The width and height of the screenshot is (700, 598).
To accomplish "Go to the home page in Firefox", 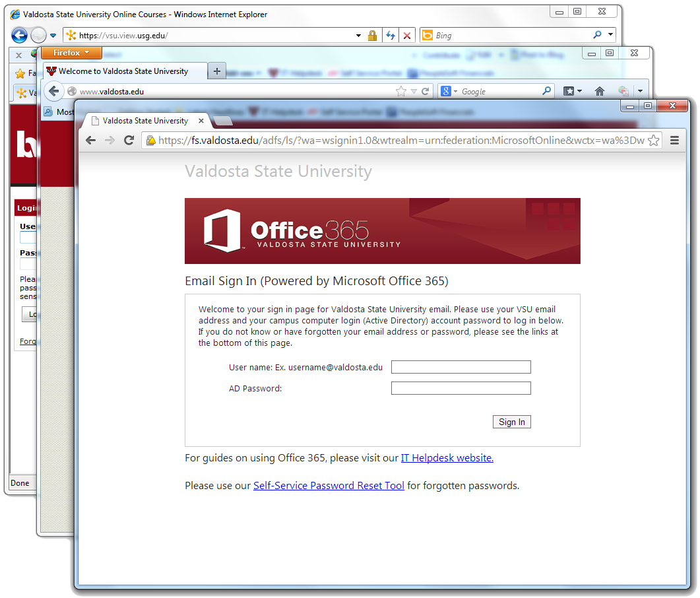I will point(600,91).
